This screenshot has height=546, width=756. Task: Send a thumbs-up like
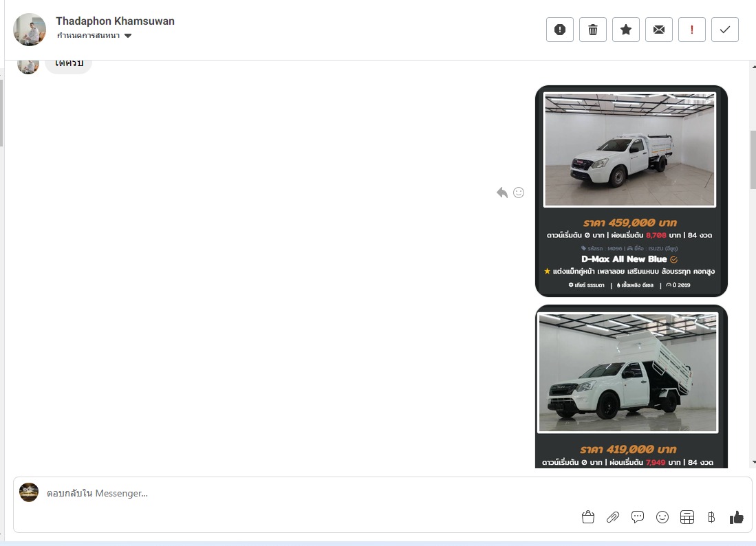[x=737, y=517]
